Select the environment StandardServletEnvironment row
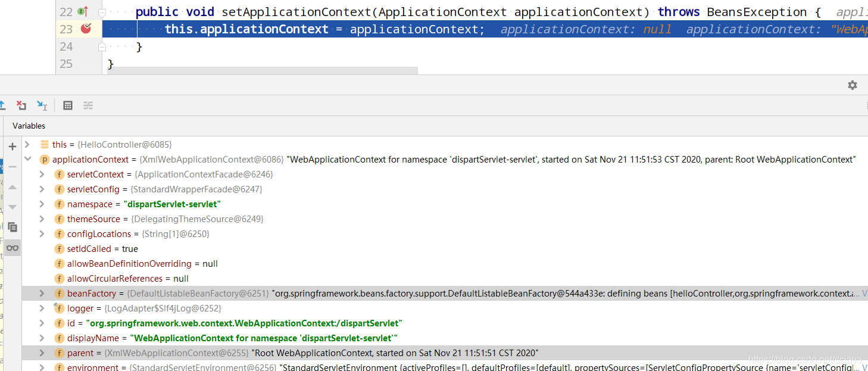 (x=445, y=367)
